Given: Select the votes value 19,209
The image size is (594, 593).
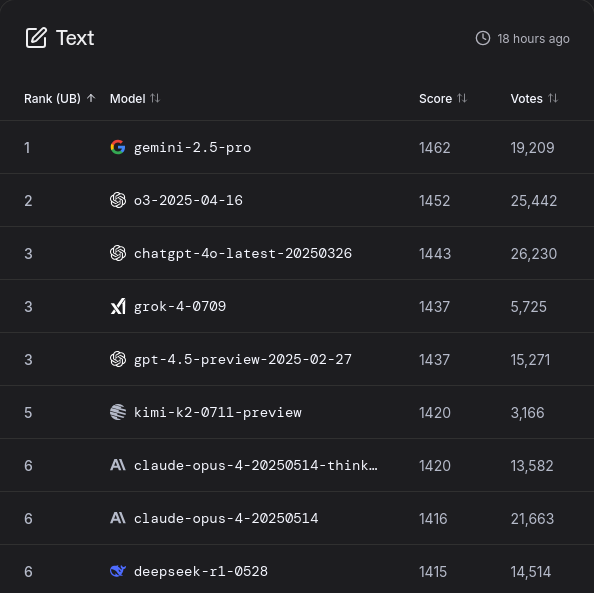Looking at the screenshot, I should tap(532, 148).
